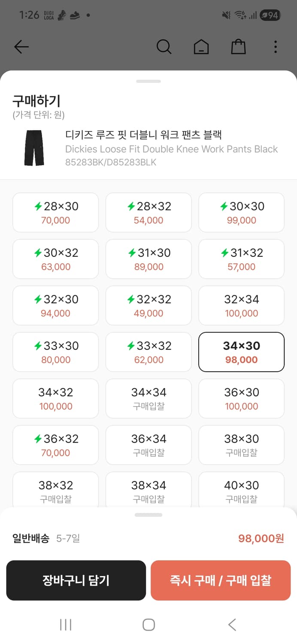Screen dimensions: 297x644
Task: Select size 32×32 priced 49,000
Action: [148, 306]
